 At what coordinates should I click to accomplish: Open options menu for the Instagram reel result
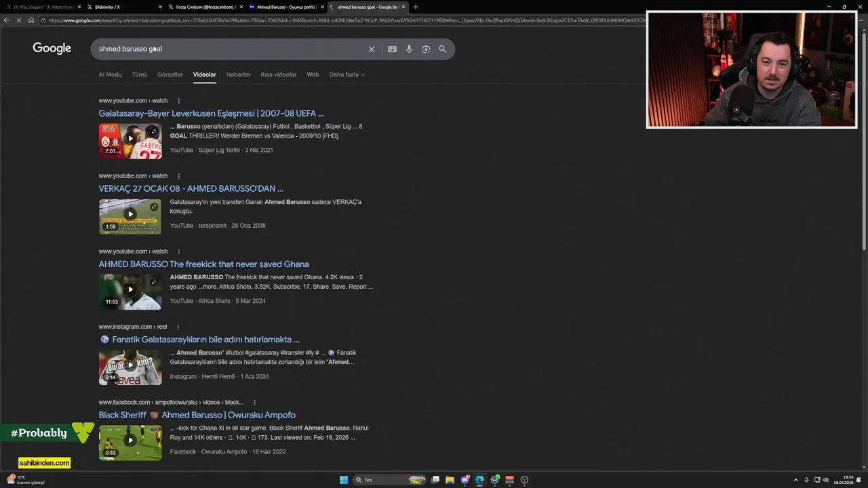(x=178, y=327)
